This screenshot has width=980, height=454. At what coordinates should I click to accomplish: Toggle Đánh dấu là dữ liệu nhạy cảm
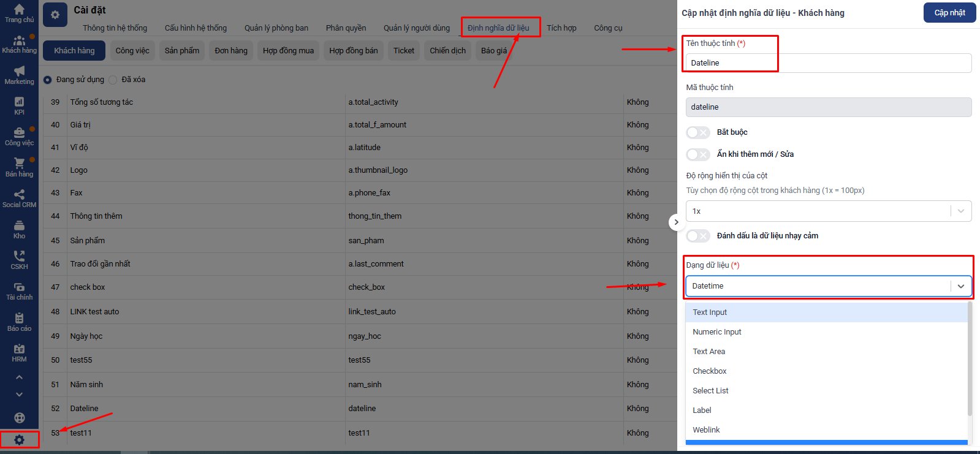697,236
